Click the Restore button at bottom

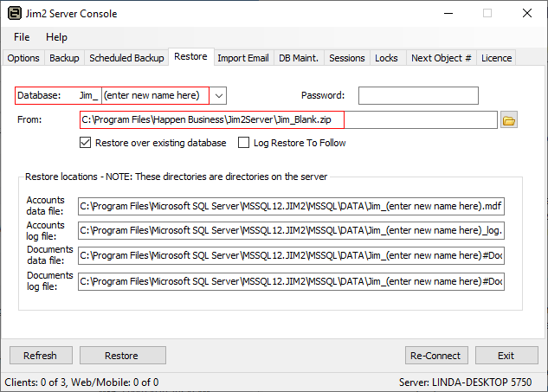[122, 356]
